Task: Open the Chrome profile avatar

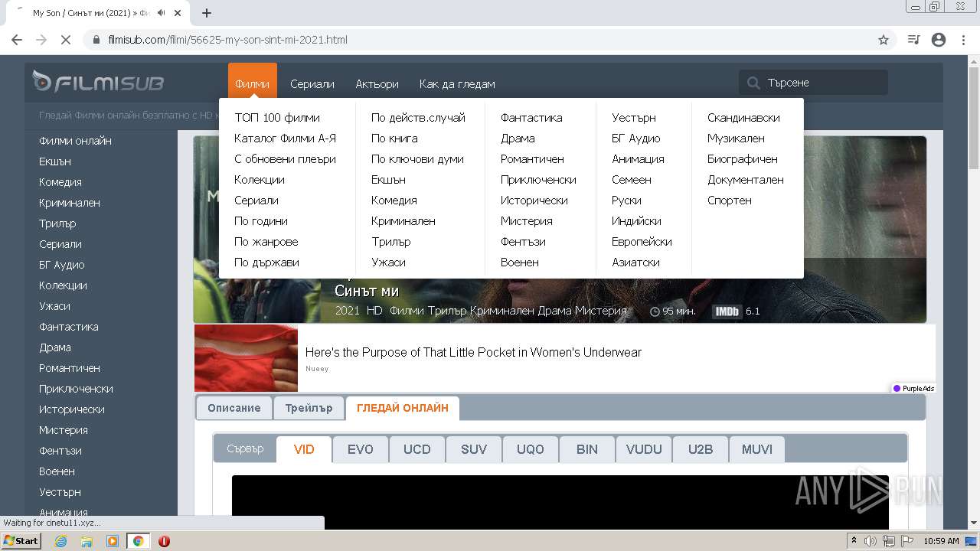Action: [x=939, y=40]
